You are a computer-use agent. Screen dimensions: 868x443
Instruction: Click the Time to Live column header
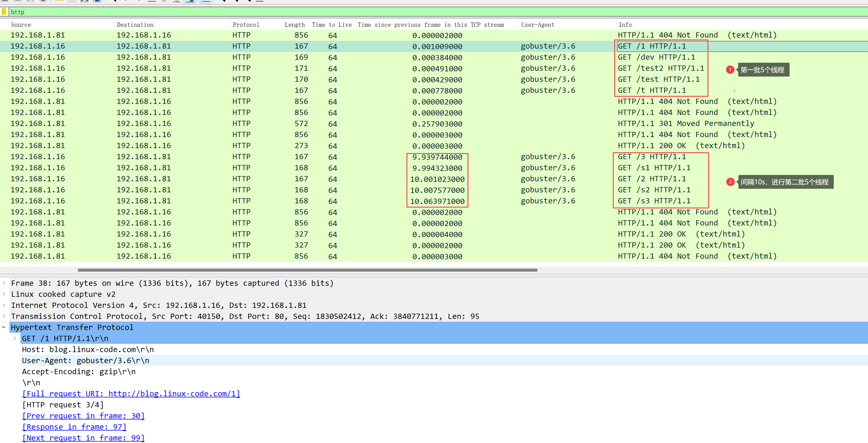[332, 25]
